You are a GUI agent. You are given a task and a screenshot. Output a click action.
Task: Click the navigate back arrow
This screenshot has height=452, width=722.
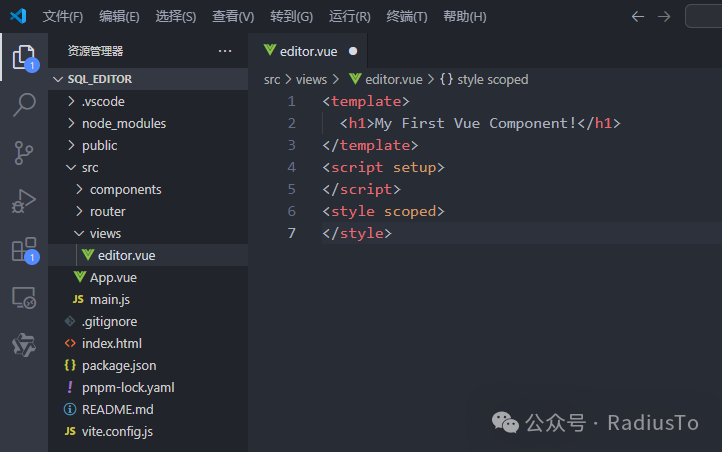tap(638, 16)
